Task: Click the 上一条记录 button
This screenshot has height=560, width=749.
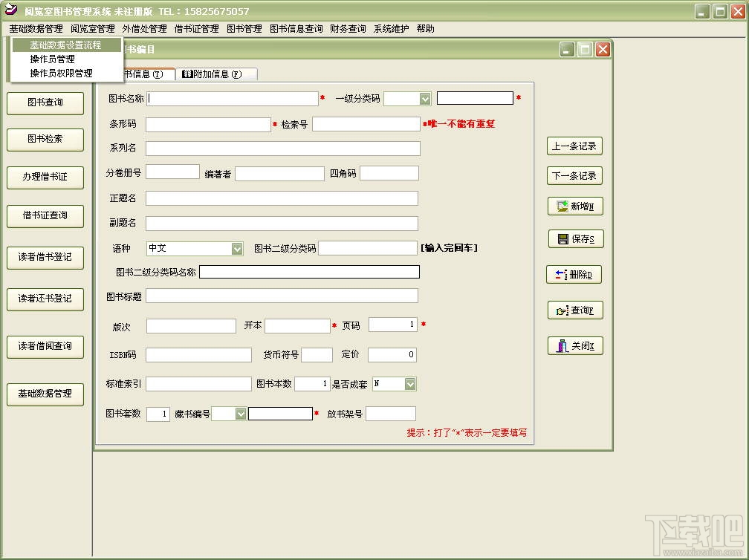Action: tap(574, 146)
